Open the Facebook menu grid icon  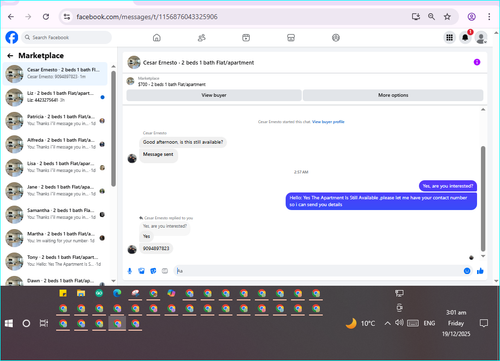[450, 38]
